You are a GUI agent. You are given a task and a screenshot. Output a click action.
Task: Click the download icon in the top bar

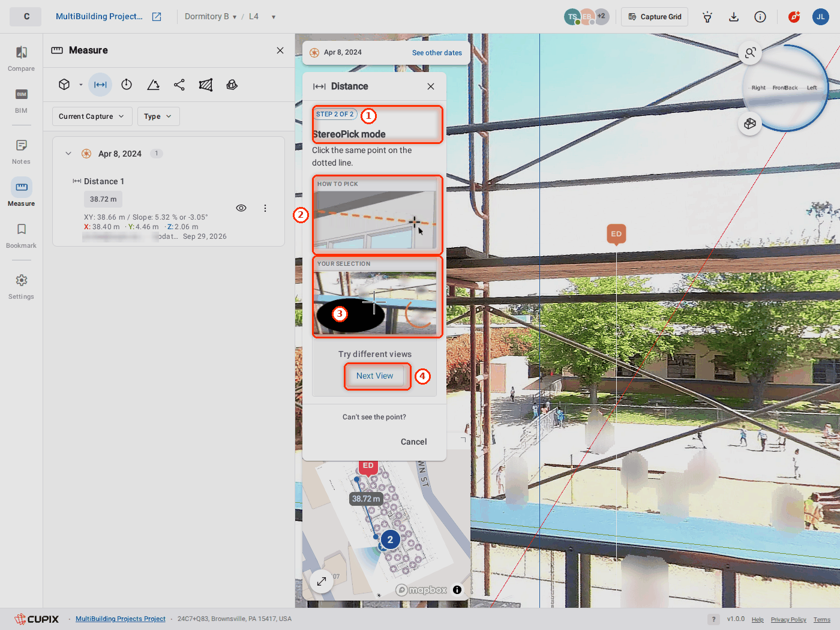click(734, 17)
